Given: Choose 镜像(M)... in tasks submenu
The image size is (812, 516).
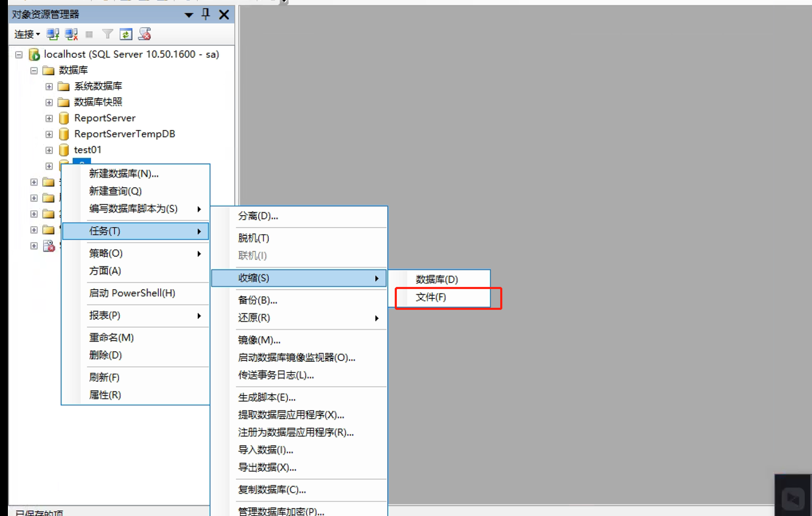Looking at the screenshot, I should [x=299, y=340].
